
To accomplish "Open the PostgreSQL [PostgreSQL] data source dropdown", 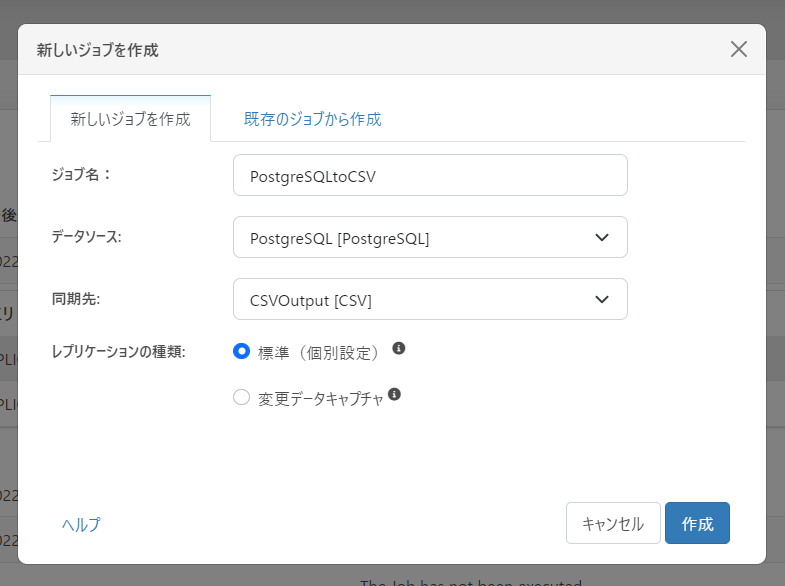I will (x=429, y=237).
